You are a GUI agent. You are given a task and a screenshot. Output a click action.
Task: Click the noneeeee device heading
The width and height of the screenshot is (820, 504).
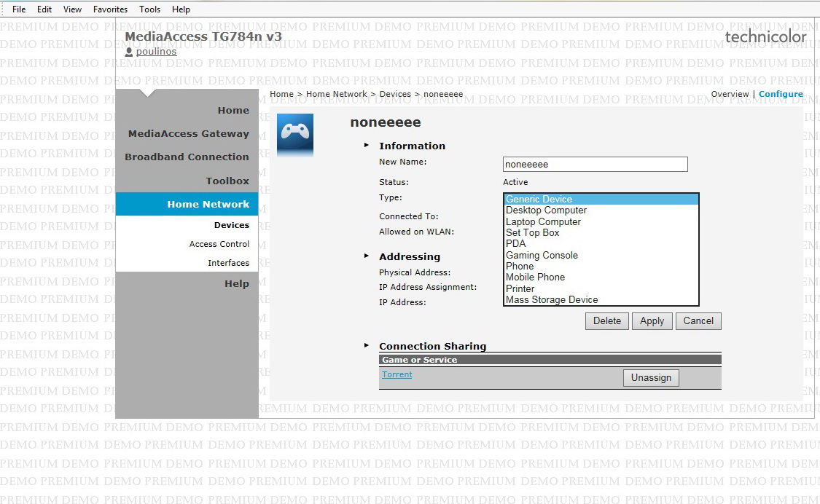[x=386, y=122]
